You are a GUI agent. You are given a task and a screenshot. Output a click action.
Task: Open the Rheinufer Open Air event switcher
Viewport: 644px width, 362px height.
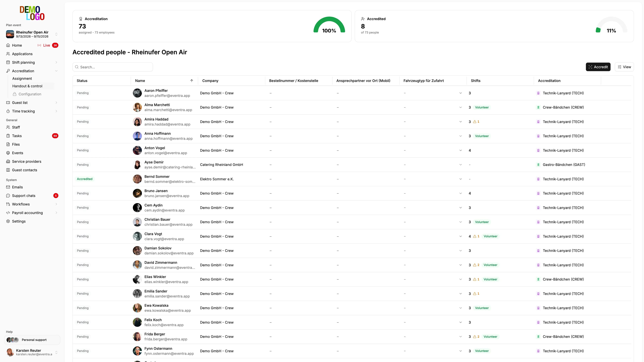32,34
